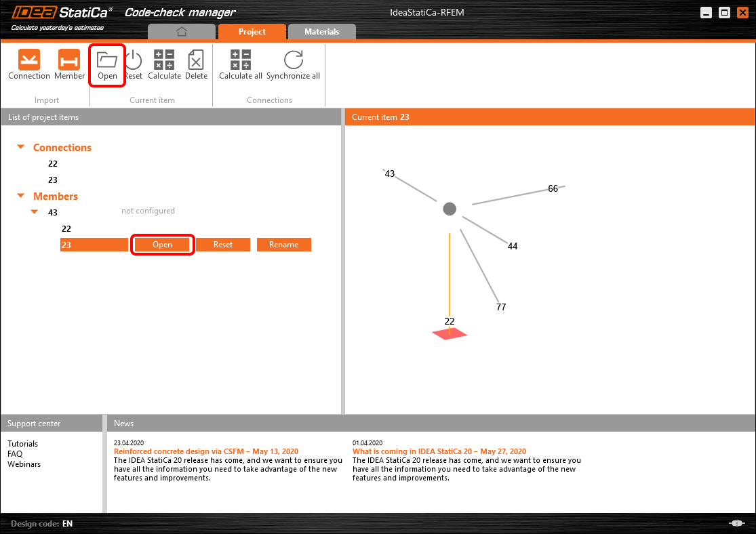Click the red support plate under member 22
The width and height of the screenshot is (756, 534).
(450, 333)
